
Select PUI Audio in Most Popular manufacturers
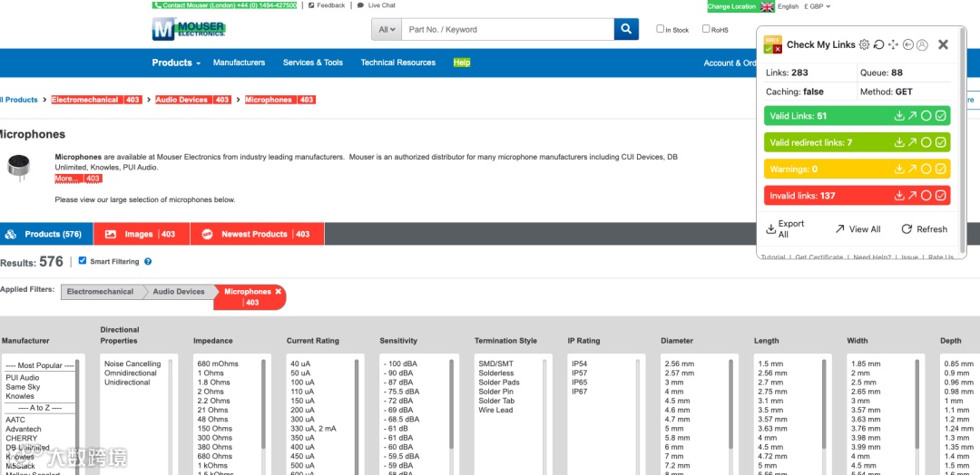[x=23, y=378]
